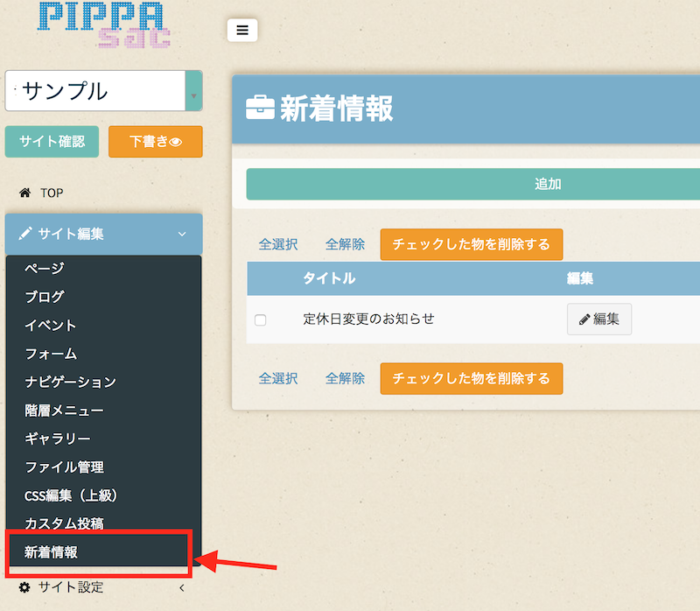Click the lower 全選択 link
Image resolution: width=700 pixels, height=611 pixels.
[x=278, y=378]
